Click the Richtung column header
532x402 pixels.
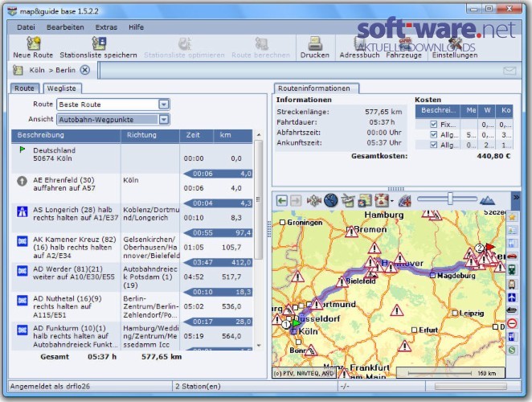(150, 135)
